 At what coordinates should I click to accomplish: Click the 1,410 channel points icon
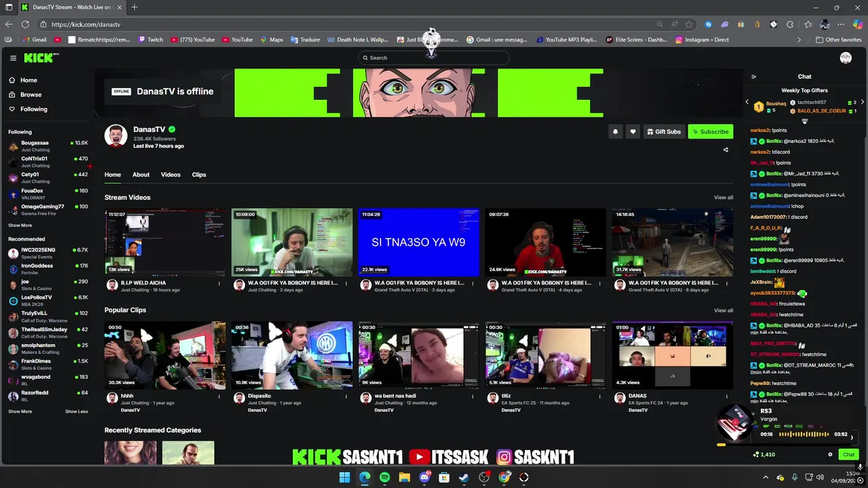756,455
